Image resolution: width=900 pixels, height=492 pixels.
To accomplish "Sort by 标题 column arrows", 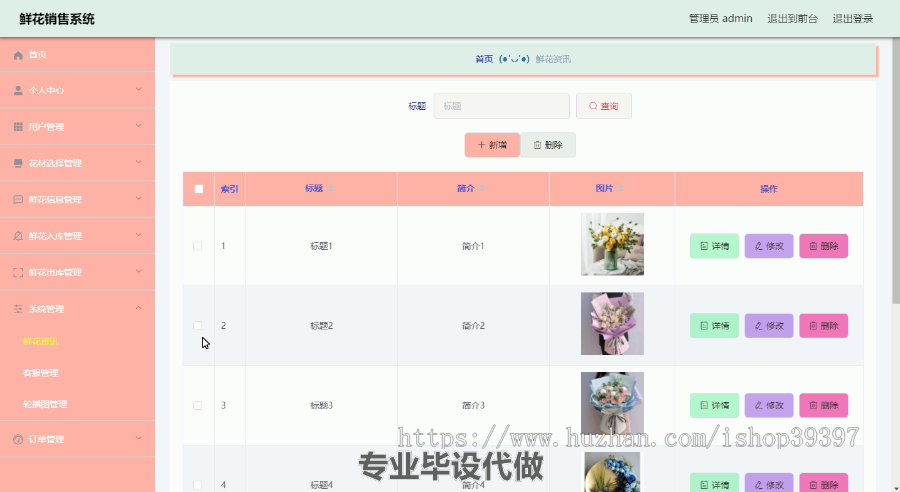I will (331, 188).
